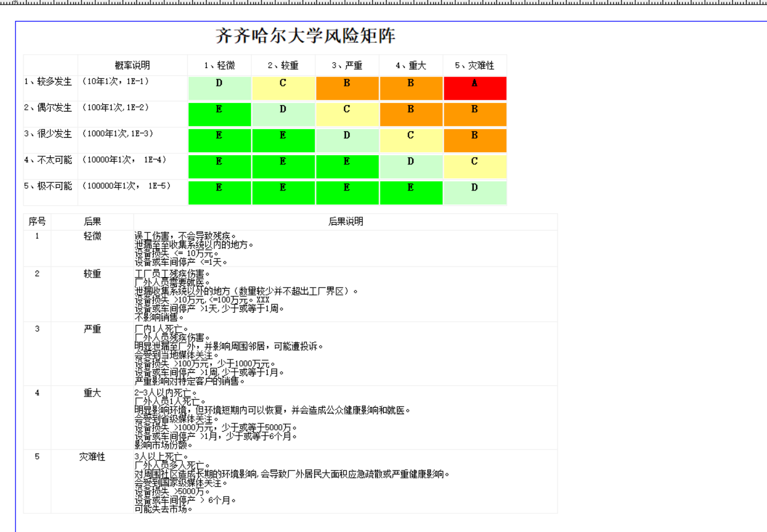Select the 后果 header in consequence table
767x532 pixels.
click(92, 221)
